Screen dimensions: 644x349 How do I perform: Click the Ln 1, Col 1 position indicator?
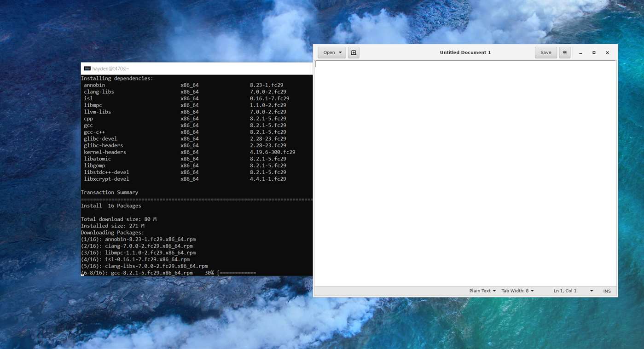click(565, 290)
